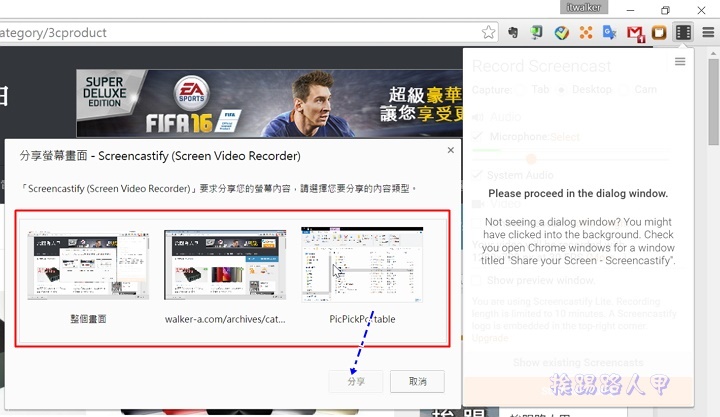This screenshot has height=417, width=720.
Task: Click the Upgrade link
Action: (490, 338)
